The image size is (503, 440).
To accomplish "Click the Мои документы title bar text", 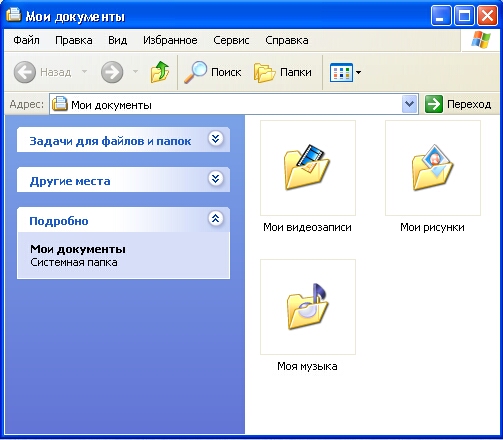I will (75, 16).
